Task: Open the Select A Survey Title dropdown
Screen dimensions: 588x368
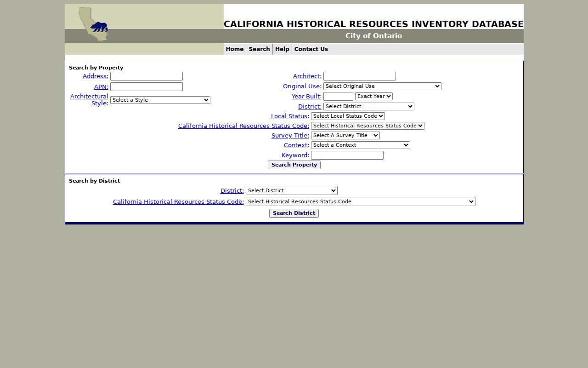Action: tap(345, 135)
